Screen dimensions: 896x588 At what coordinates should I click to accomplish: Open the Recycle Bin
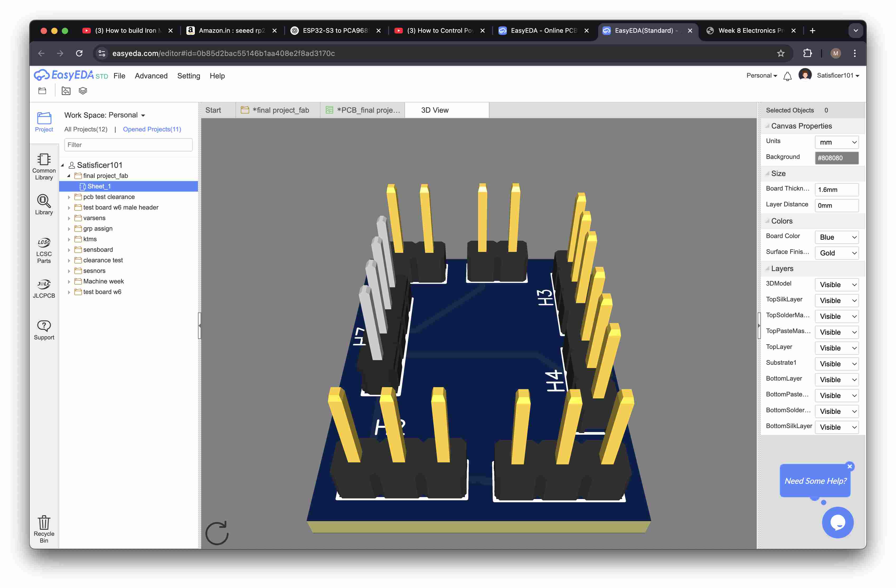click(x=44, y=529)
